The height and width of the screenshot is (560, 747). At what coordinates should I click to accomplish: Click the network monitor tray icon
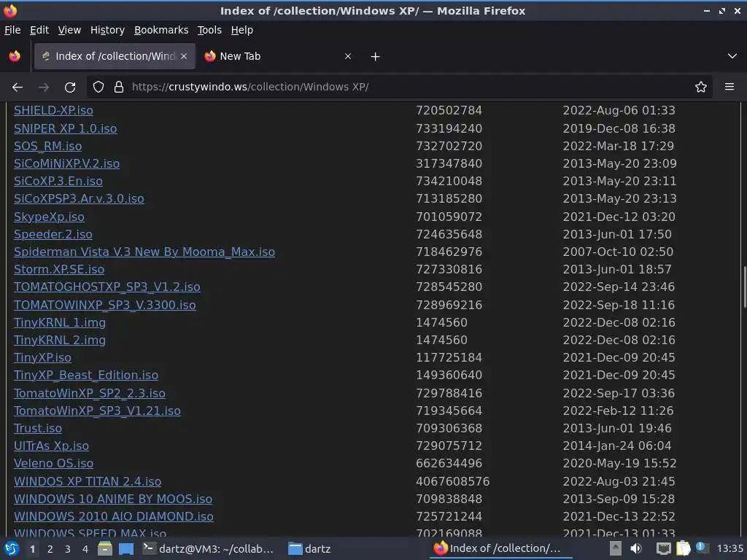point(663,549)
